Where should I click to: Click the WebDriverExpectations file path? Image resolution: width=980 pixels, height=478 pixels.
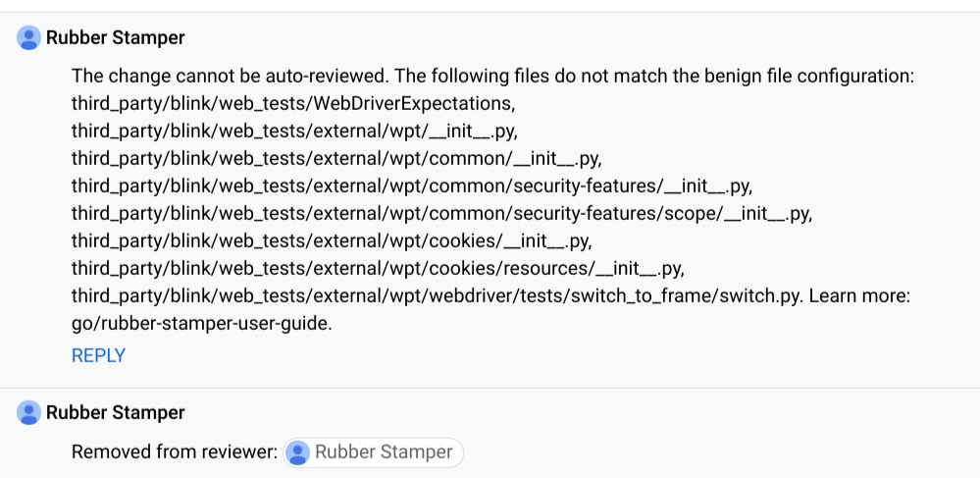[292, 102]
